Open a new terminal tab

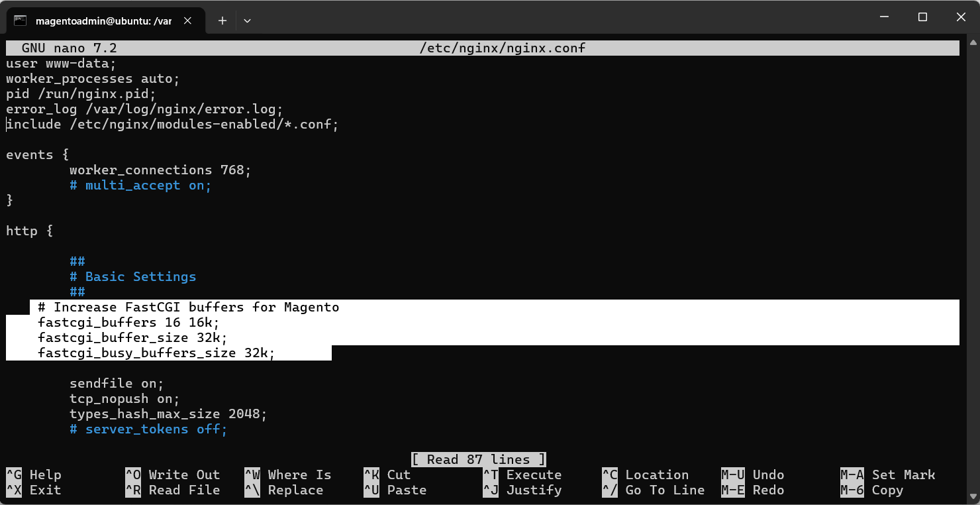click(x=222, y=21)
